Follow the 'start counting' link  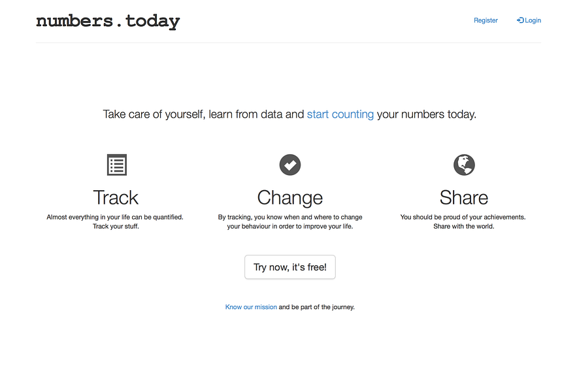[340, 114]
